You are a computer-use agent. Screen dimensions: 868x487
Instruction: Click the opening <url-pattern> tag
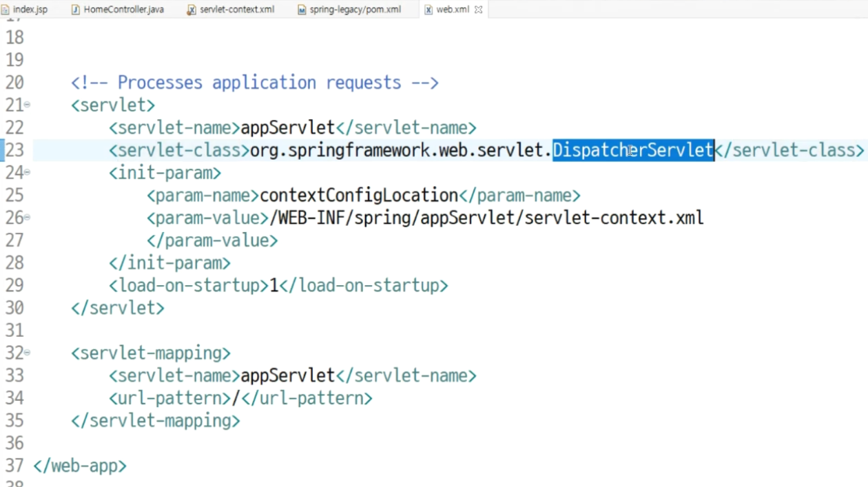169,398
